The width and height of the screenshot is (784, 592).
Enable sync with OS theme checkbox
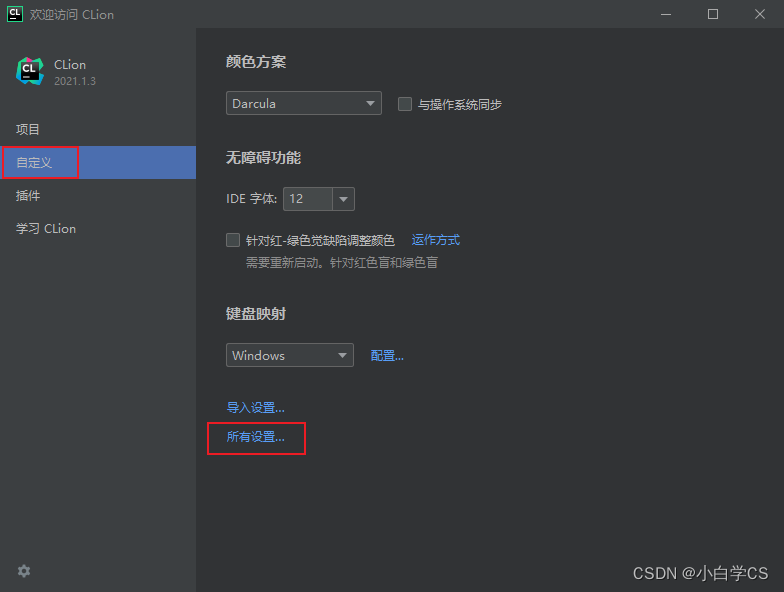(404, 104)
